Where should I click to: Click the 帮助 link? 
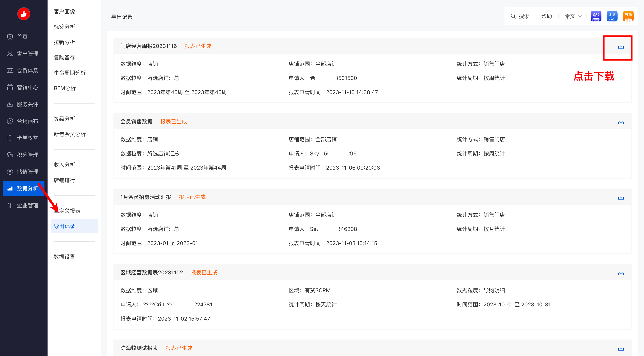[546, 16]
